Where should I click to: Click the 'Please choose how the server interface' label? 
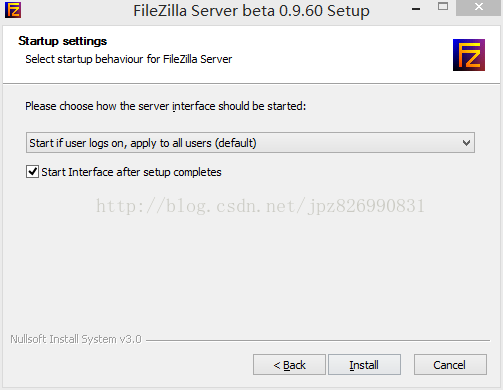coord(166,106)
